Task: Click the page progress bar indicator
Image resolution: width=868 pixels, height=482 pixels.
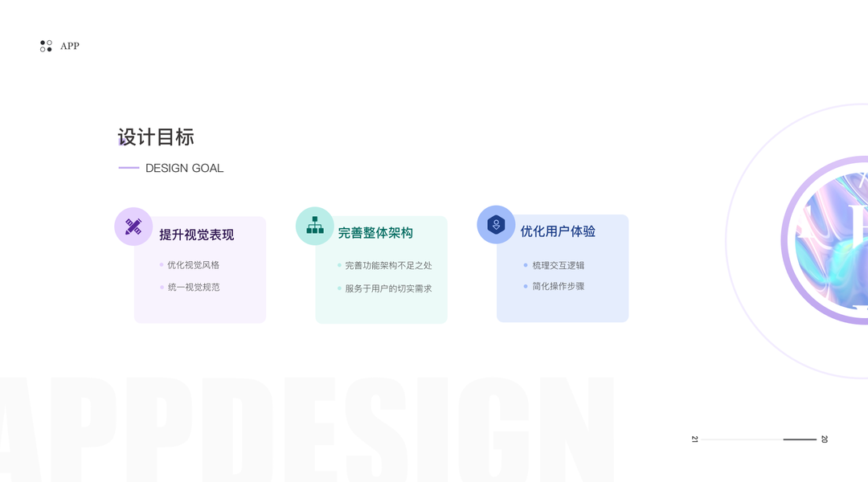Action: point(759,439)
